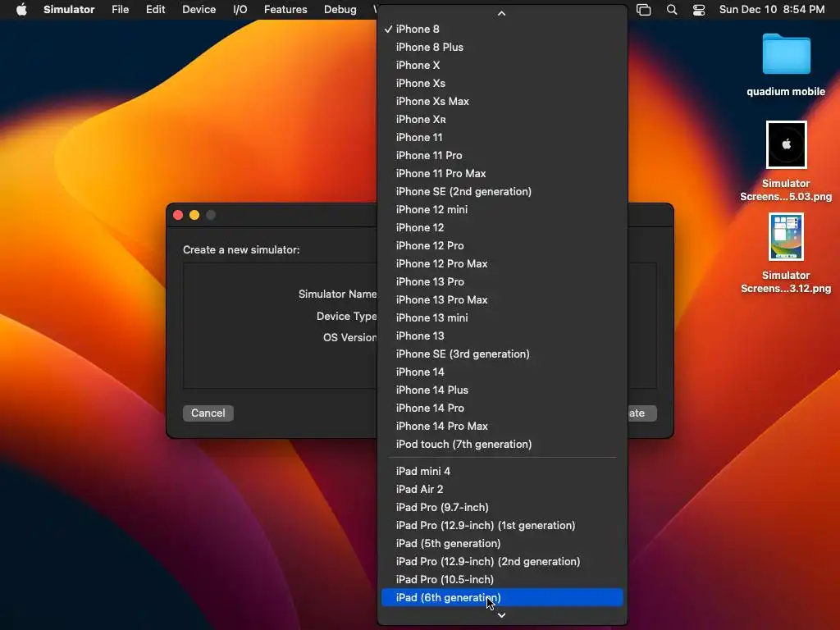Viewport: 840px width, 630px height.
Task: Choose iPad (5th generation)
Action: coord(502,543)
